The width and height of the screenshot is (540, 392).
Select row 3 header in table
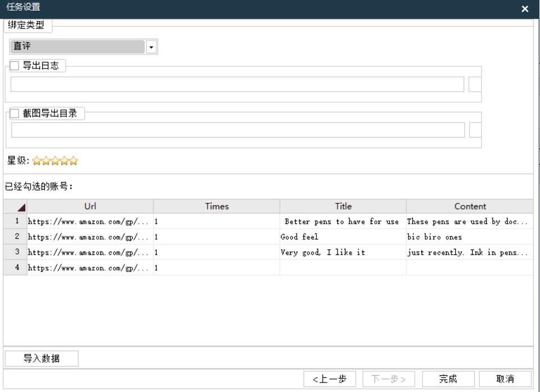point(15,252)
